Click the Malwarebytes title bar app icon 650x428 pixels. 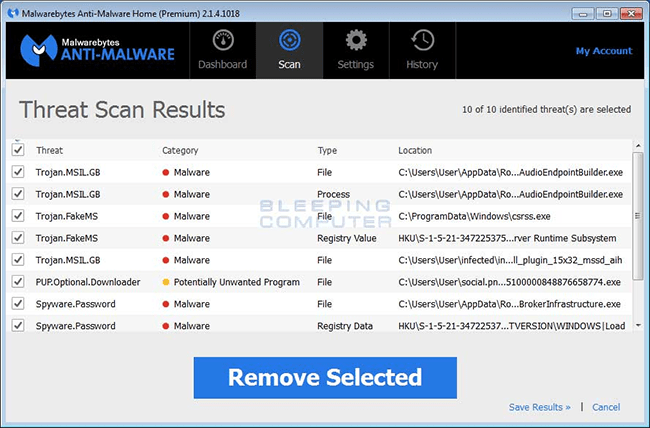point(13,13)
